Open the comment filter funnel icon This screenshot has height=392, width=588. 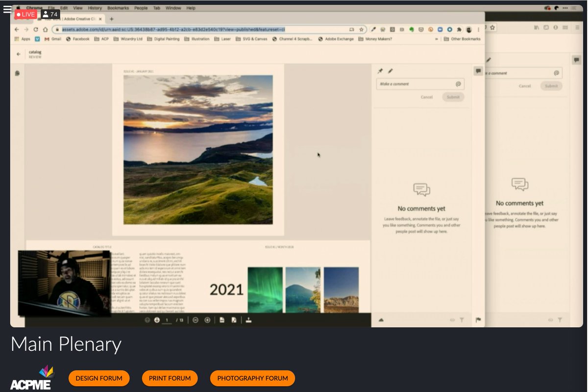pyautogui.click(x=462, y=320)
